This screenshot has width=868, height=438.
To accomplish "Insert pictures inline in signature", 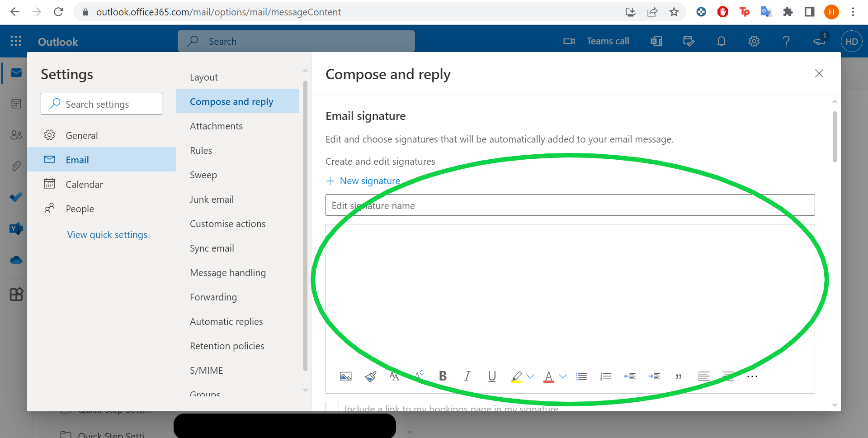I will 346,376.
